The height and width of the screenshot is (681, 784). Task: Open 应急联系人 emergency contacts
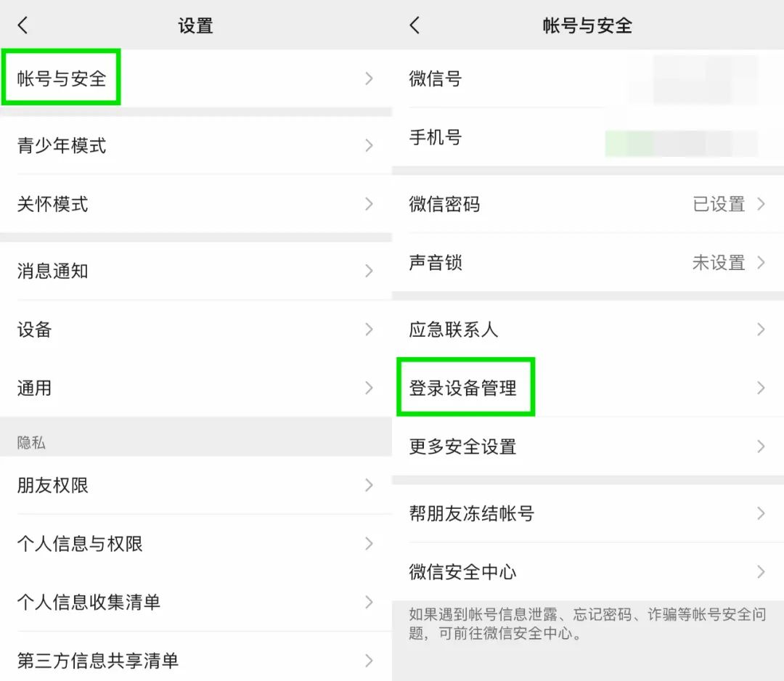point(588,330)
